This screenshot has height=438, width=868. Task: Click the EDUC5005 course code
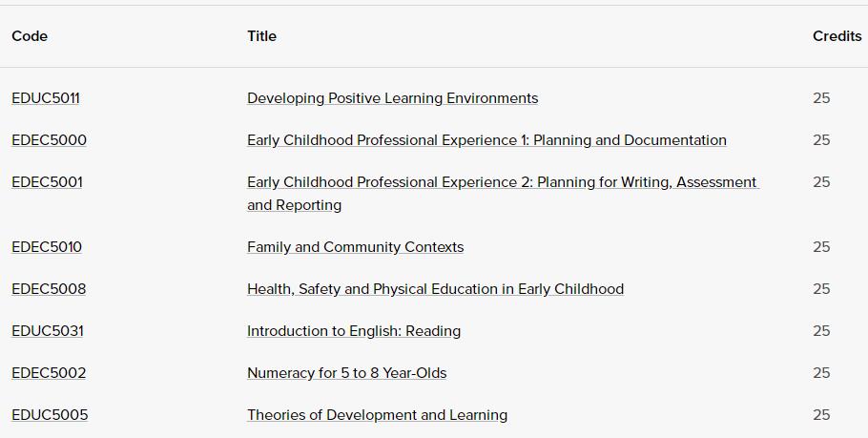pyautogui.click(x=50, y=415)
